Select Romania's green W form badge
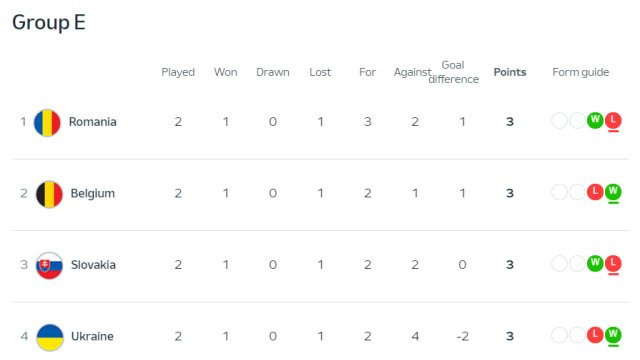Viewport: 640px width, 360px height. pyautogui.click(x=595, y=120)
